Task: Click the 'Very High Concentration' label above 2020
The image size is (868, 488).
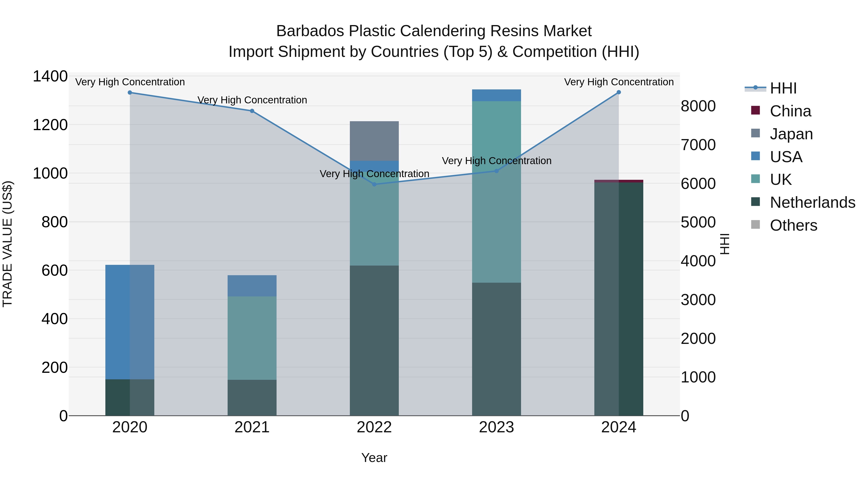Action: pos(130,82)
